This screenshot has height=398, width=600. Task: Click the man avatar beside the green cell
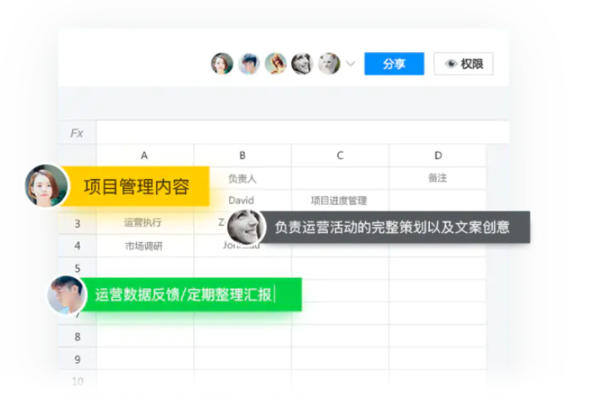[x=67, y=295]
